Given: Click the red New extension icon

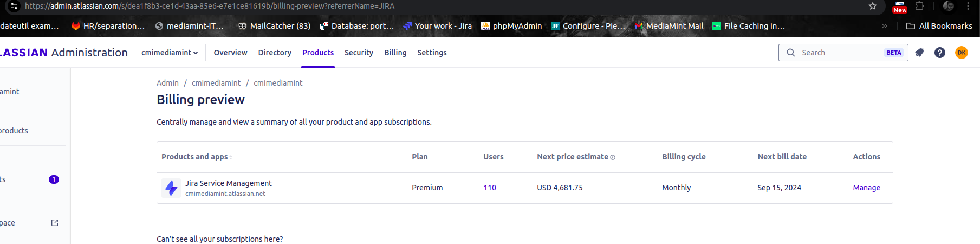Looking at the screenshot, I should [900, 7].
